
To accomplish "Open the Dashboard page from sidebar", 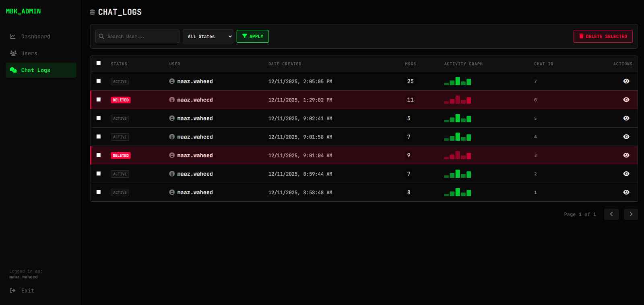I will (x=35, y=37).
